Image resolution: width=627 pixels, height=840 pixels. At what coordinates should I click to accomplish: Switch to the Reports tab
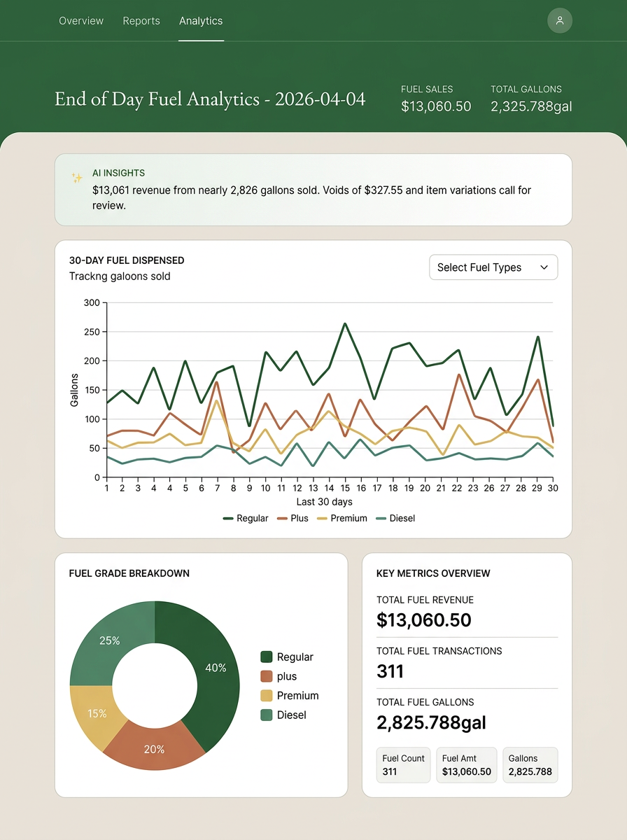pos(141,21)
